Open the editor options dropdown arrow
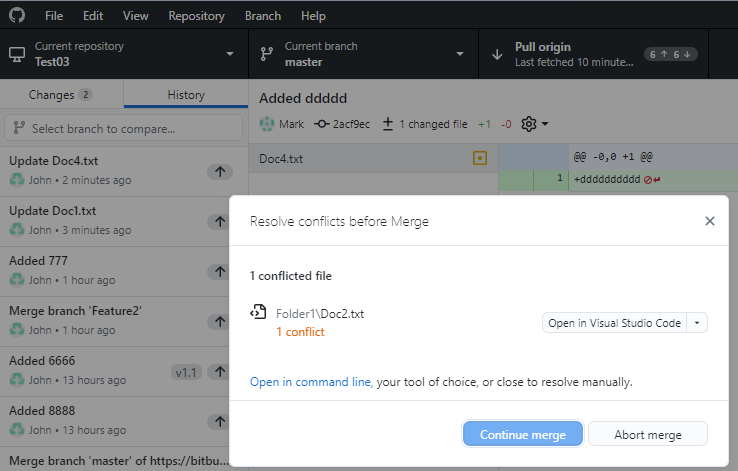 coord(698,323)
